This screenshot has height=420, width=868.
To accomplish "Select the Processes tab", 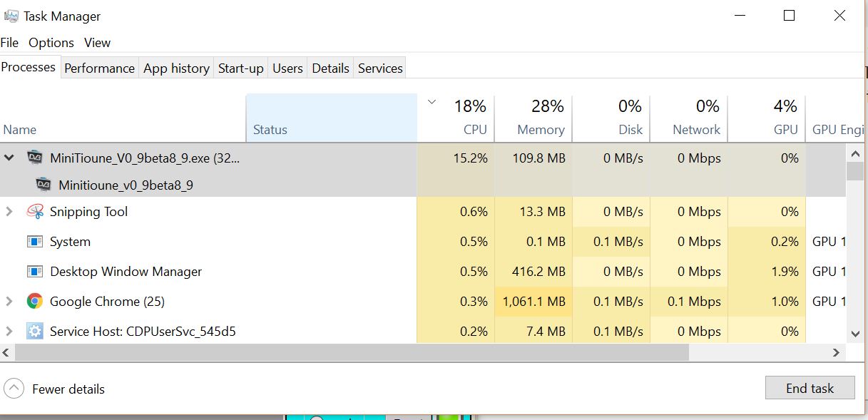I will [29, 67].
